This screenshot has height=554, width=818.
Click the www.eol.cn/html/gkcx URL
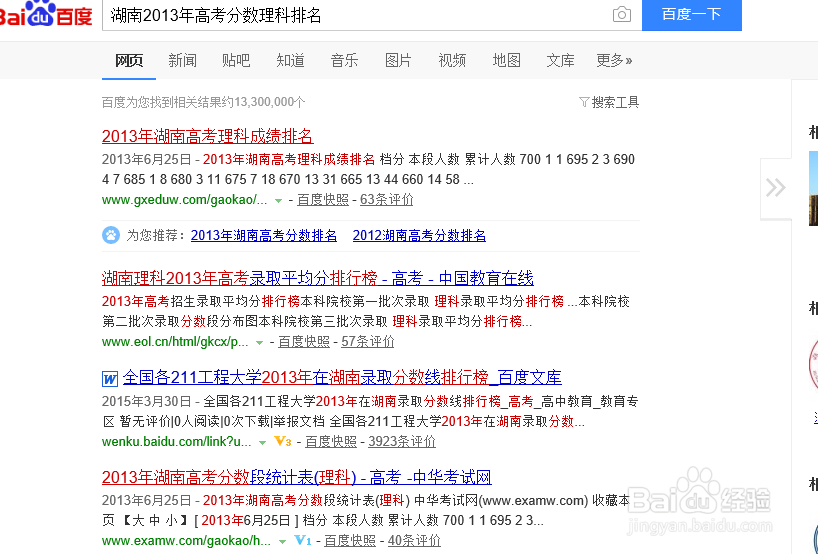175,342
